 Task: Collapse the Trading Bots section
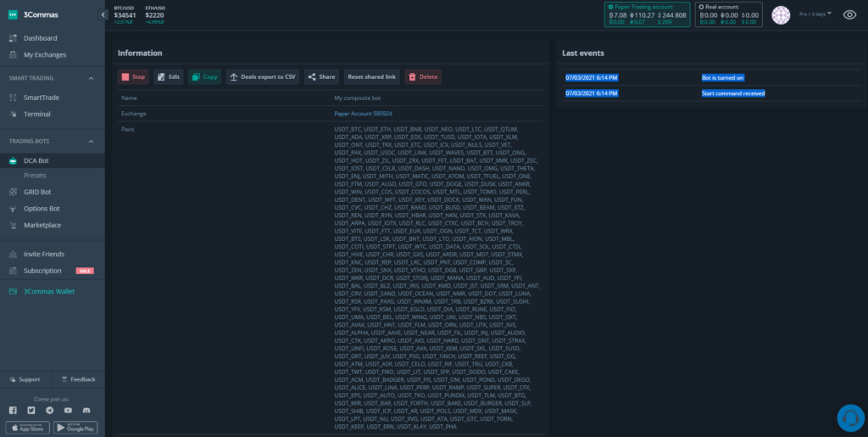91,141
